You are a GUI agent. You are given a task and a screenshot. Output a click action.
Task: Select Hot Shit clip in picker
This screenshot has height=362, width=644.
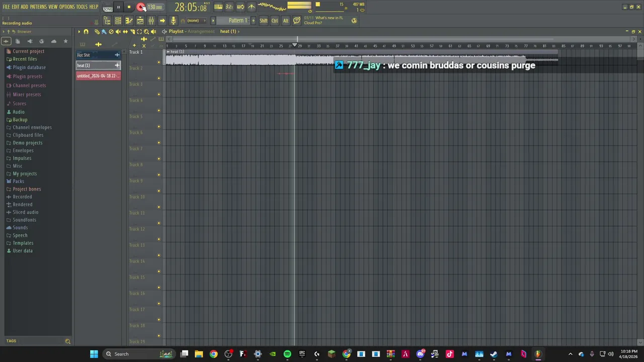pyautogui.click(x=98, y=55)
